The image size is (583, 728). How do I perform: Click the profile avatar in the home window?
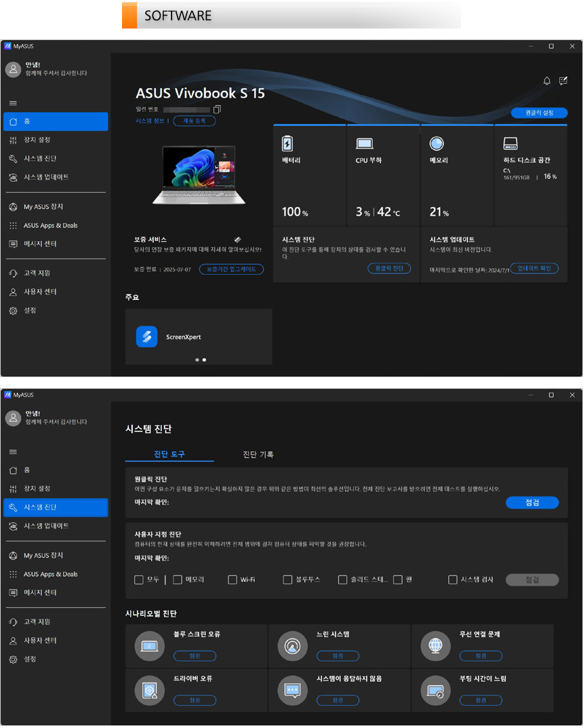[x=13, y=70]
